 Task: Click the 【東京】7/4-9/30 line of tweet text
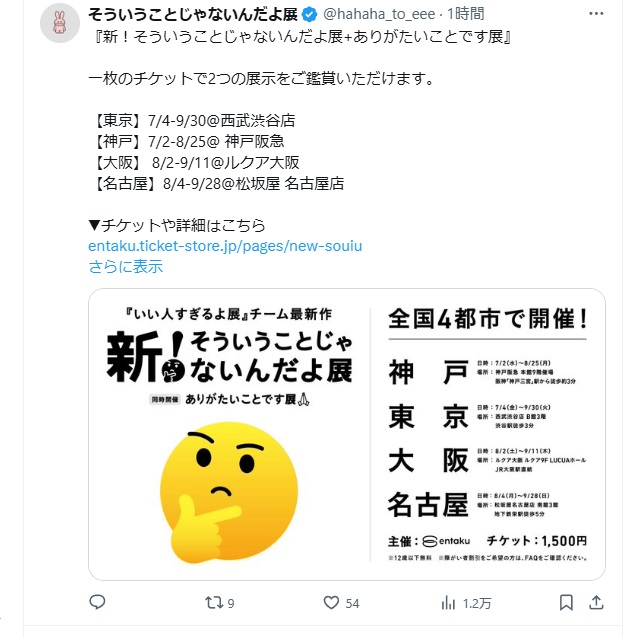click(192, 120)
